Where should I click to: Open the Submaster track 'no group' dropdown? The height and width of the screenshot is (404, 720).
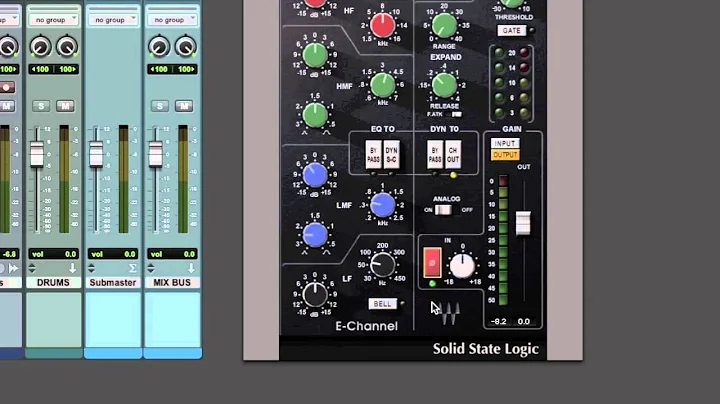[112, 20]
